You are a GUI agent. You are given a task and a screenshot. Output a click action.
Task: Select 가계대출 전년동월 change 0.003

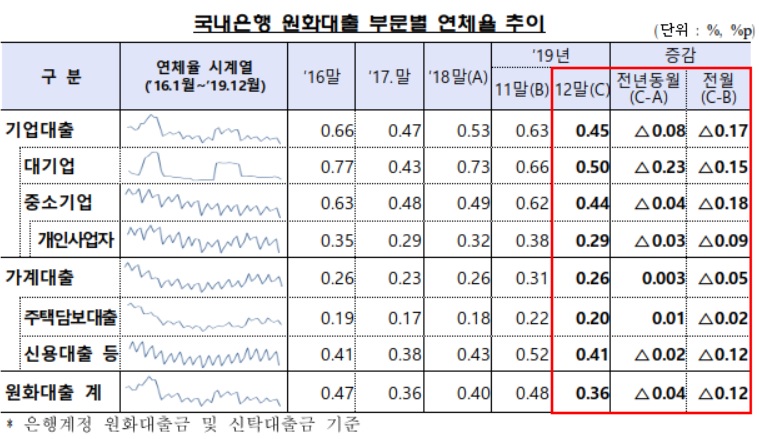[664, 278]
